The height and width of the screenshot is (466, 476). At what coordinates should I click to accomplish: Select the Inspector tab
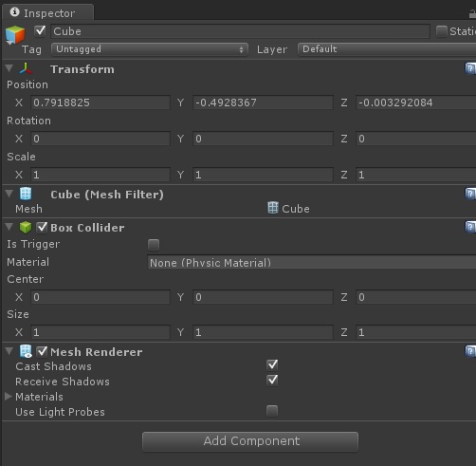coord(48,13)
